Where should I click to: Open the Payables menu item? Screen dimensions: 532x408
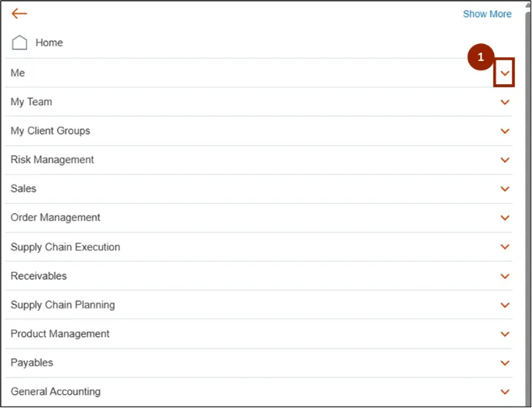pos(32,362)
